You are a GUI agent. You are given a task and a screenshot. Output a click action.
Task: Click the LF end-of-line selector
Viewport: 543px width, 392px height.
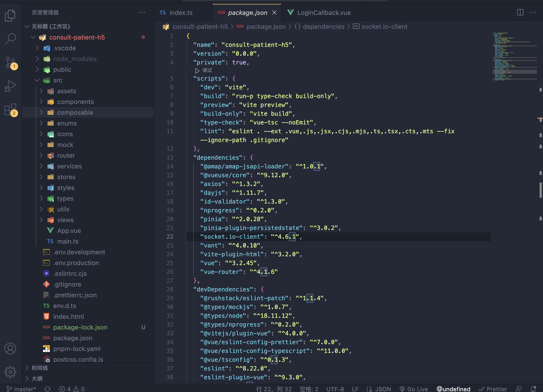pyautogui.click(x=355, y=389)
